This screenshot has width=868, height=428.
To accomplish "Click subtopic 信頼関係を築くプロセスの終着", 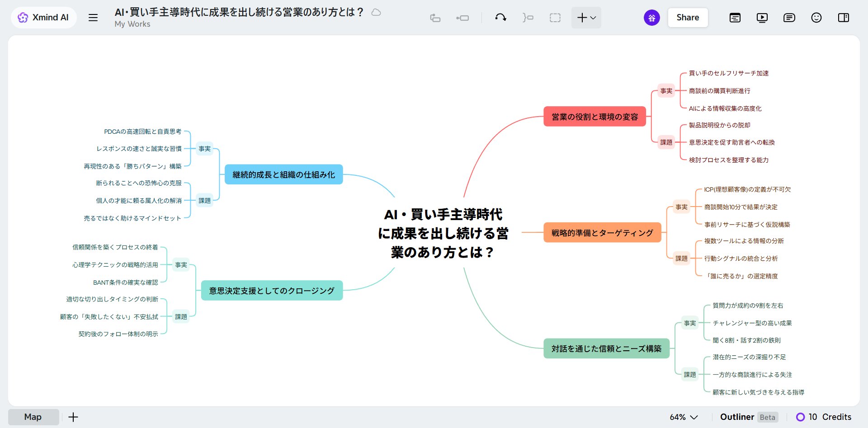I will click(x=115, y=247).
